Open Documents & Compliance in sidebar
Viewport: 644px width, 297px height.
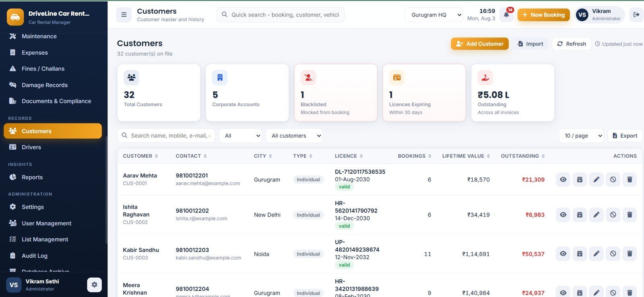click(53, 101)
